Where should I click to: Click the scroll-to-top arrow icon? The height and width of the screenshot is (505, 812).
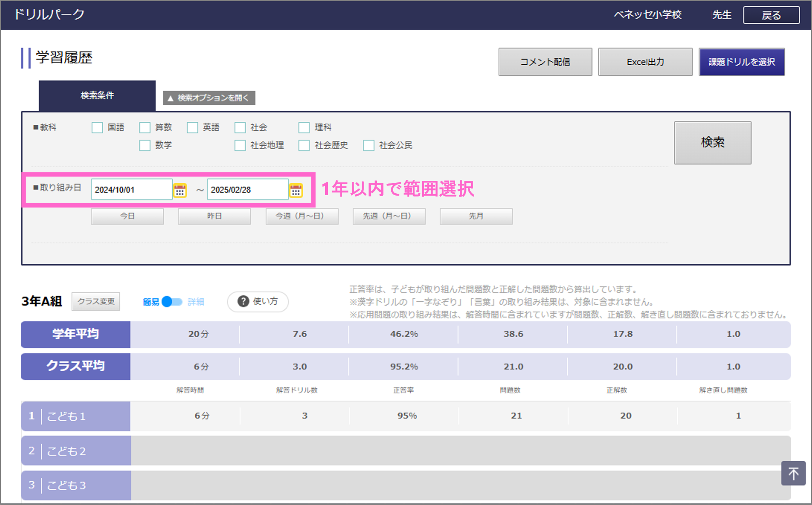coord(793,473)
